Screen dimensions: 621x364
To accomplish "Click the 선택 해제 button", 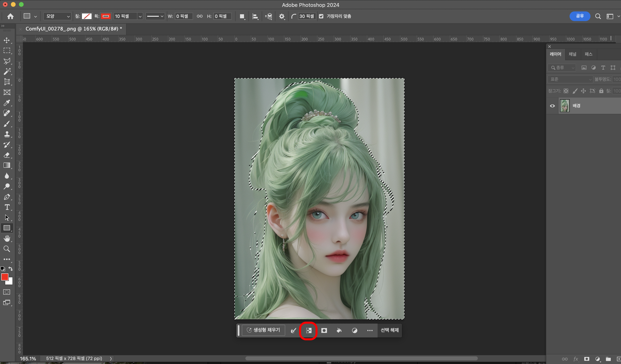I will click(x=389, y=330).
